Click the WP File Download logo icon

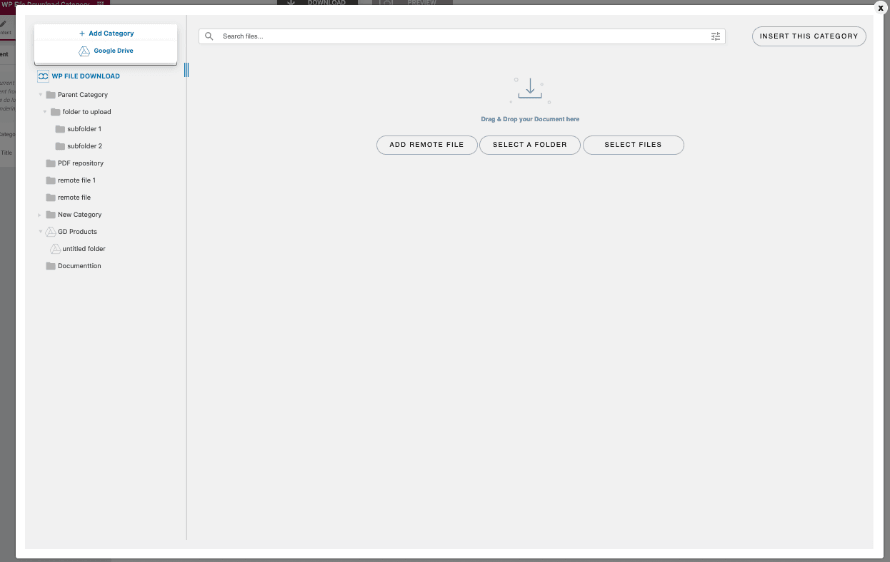pos(43,76)
